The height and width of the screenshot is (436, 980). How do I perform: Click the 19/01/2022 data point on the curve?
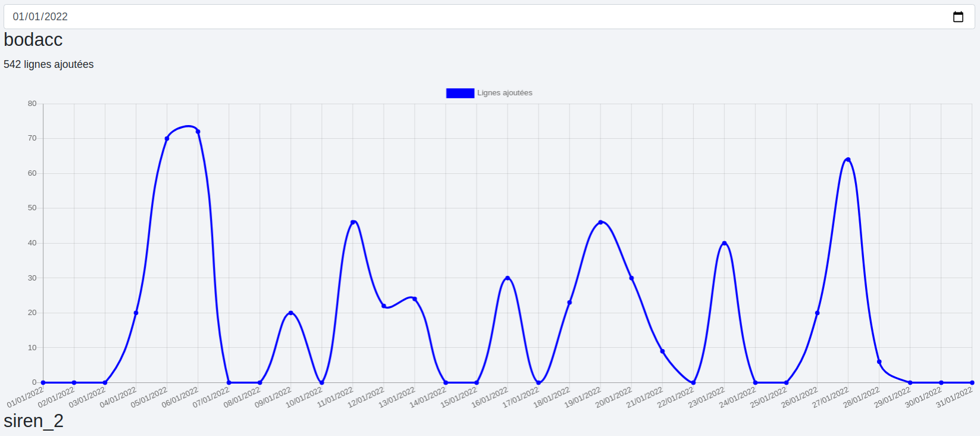click(600, 222)
